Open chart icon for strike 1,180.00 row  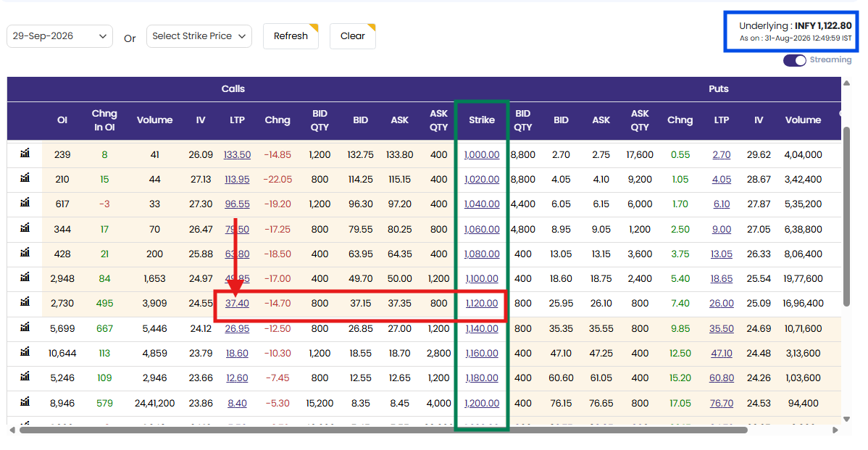[x=25, y=376]
